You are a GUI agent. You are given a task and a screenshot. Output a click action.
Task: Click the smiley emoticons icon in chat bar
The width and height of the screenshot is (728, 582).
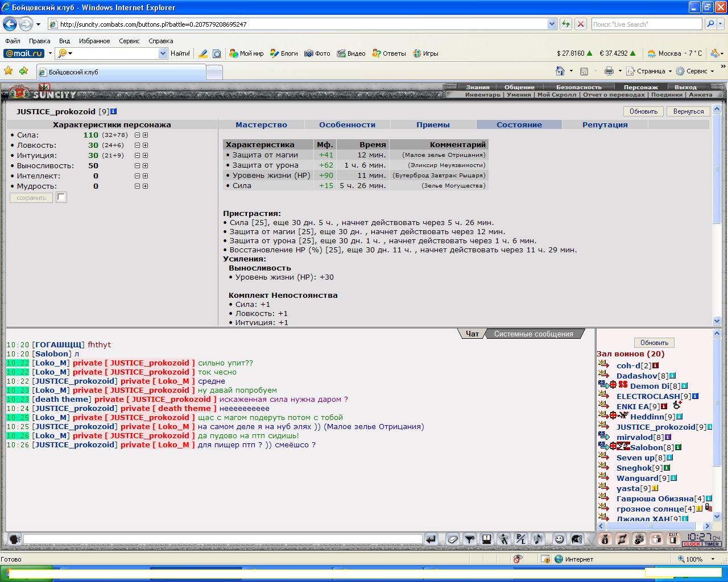pyautogui.click(x=559, y=539)
